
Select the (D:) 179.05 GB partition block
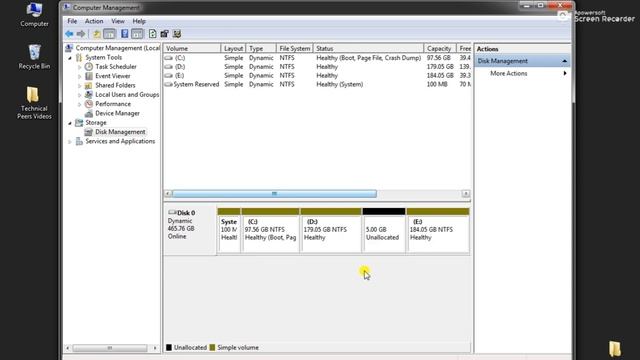[331, 231]
